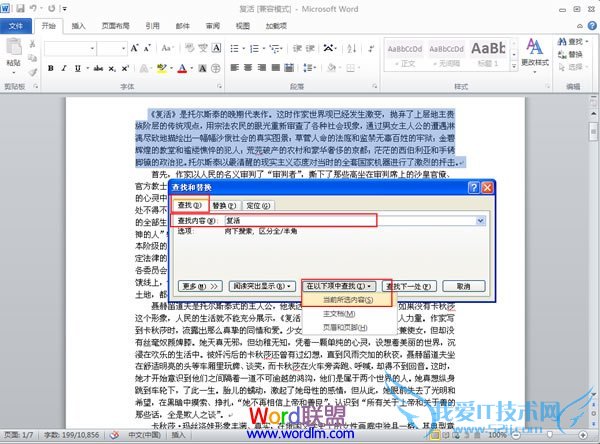Apply strikethrough to text
Screen dimensions: 600x444
point(98,69)
